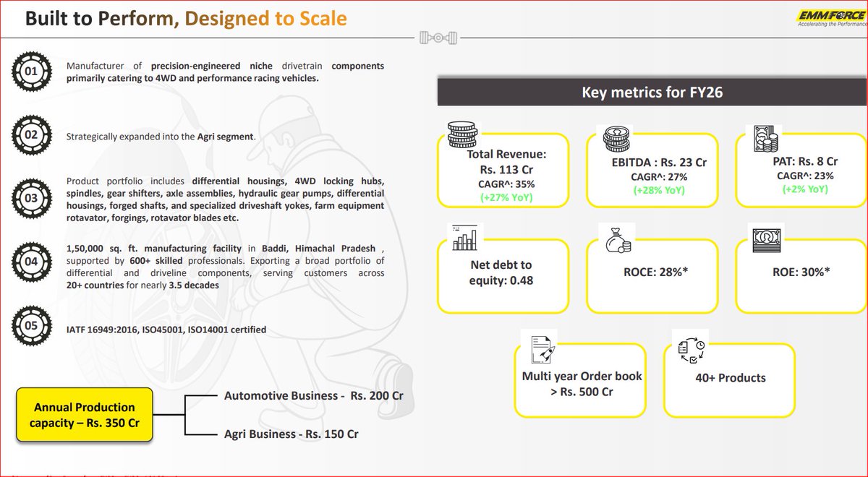Click the gear badge numbered 03

coord(31,198)
